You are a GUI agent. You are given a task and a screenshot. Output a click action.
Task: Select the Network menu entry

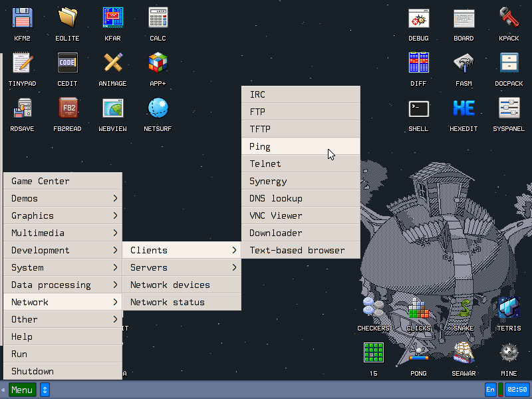point(63,302)
